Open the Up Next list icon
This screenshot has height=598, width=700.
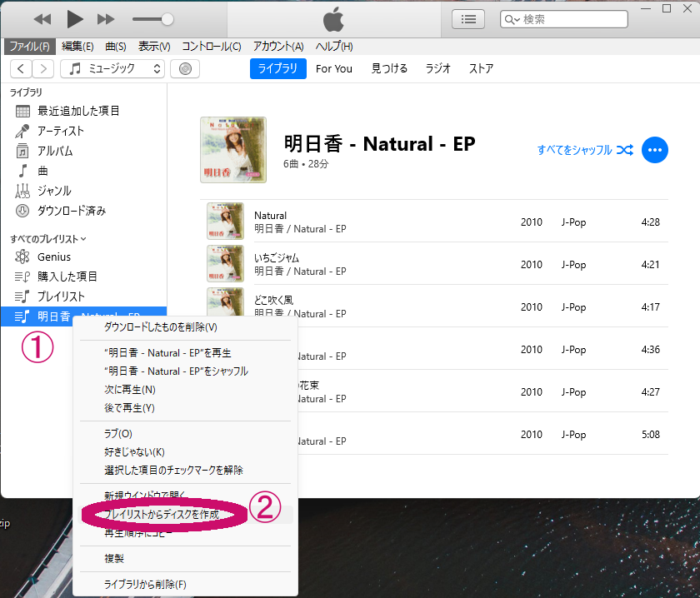pos(467,19)
